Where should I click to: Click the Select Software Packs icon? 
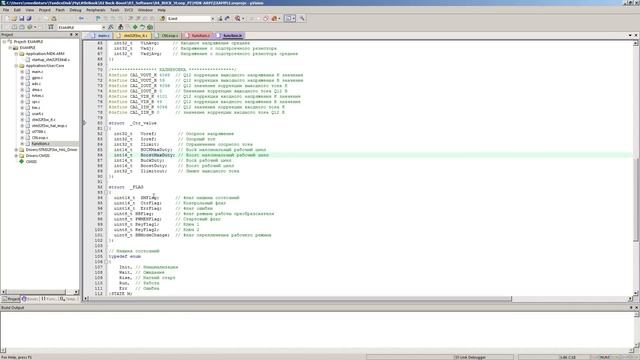tap(142, 27)
